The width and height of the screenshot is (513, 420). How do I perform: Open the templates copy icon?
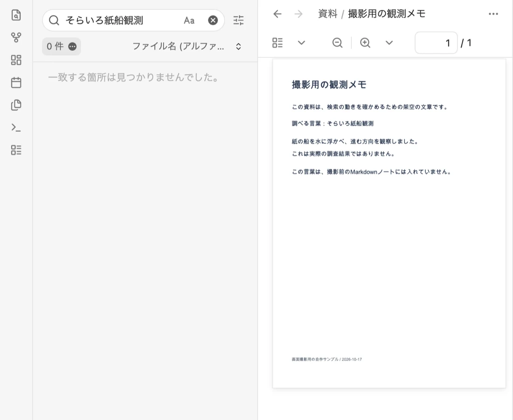point(16,105)
